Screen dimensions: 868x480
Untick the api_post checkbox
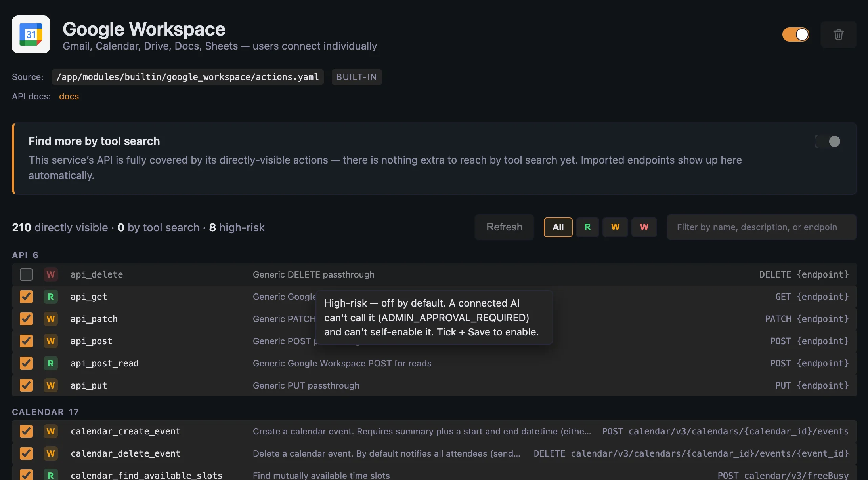coord(26,341)
